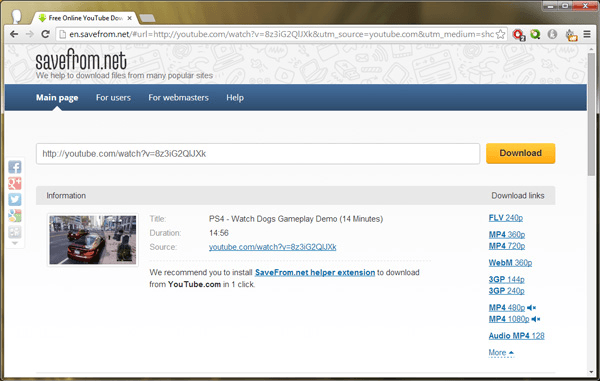The image size is (600, 381).
Task: Share via Twitter bird icon
Action: tap(15, 200)
